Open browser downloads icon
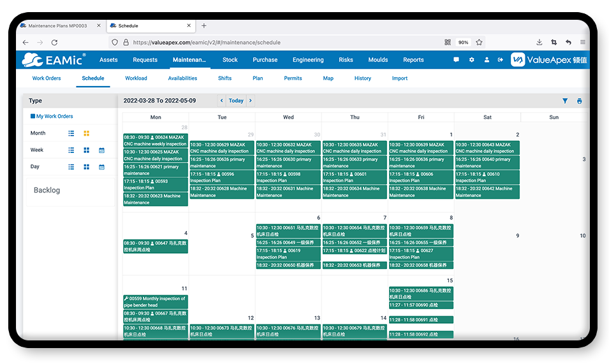Screen dimensions: 609x364 pyautogui.click(x=539, y=42)
